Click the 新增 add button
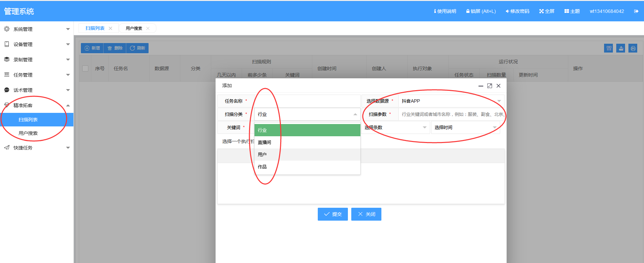 pyautogui.click(x=92, y=48)
